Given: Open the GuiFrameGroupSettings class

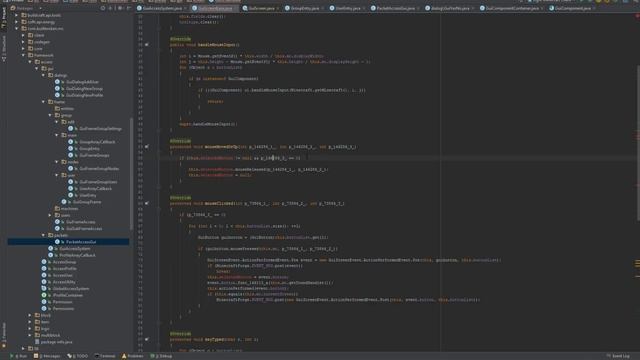Looking at the screenshot, I should 100,129.
